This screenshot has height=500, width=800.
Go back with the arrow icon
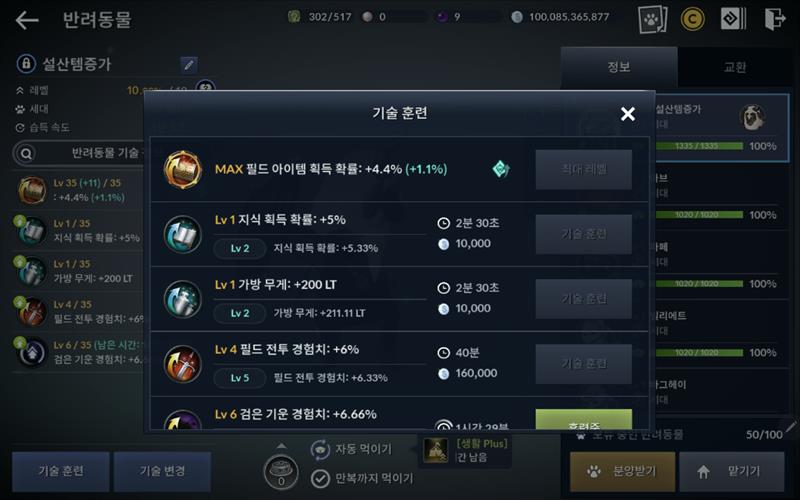(x=27, y=20)
